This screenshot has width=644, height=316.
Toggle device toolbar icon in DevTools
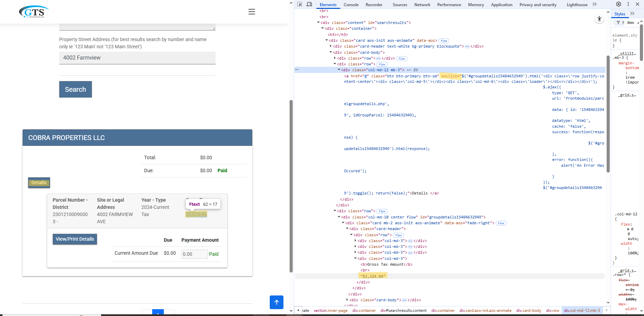pos(309,4)
